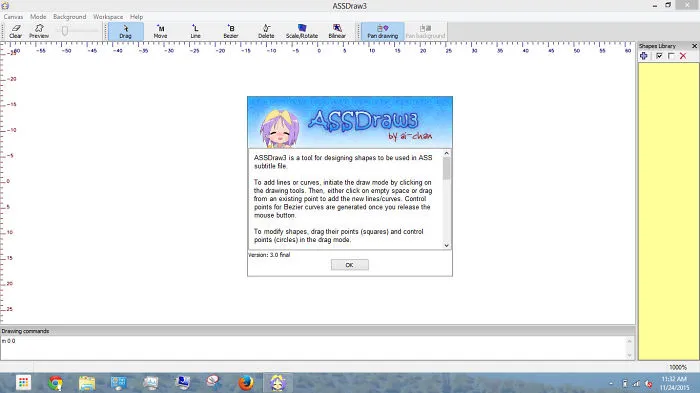Click the Drawing commands scroll down arrow
Viewport: 700px width, 393px height.
(629, 355)
